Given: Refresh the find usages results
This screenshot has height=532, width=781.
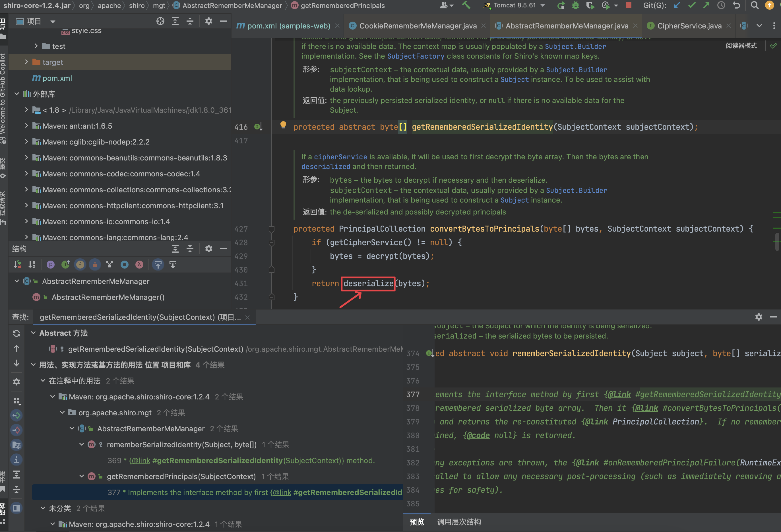Looking at the screenshot, I should (16, 333).
